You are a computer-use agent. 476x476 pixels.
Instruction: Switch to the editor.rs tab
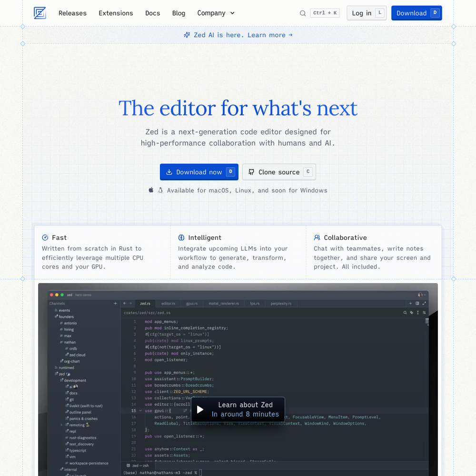168,303
